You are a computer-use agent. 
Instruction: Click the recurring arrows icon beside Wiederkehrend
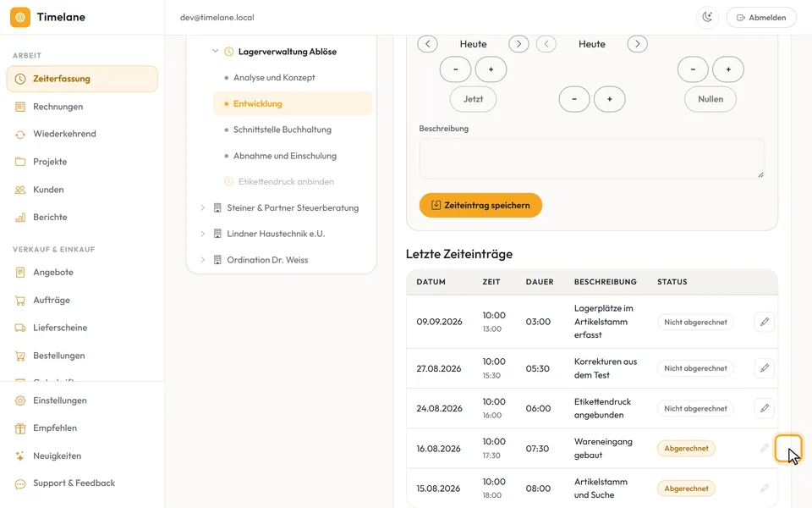tap(20, 135)
